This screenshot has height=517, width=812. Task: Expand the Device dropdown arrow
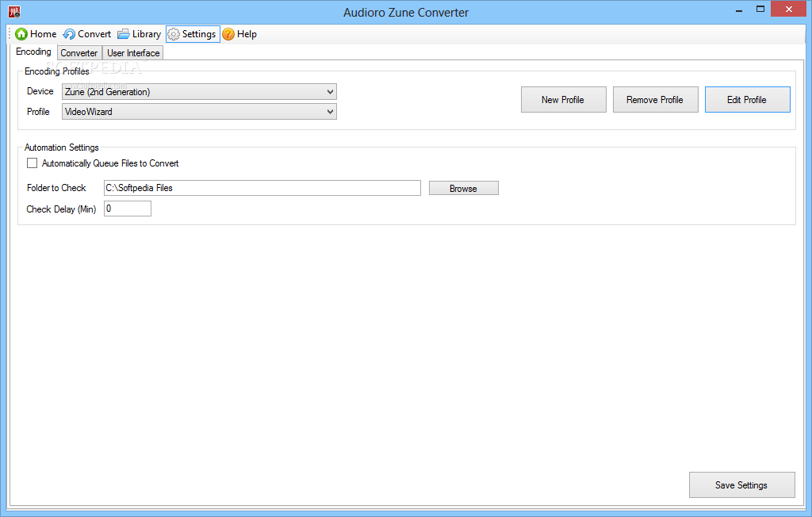click(330, 92)
